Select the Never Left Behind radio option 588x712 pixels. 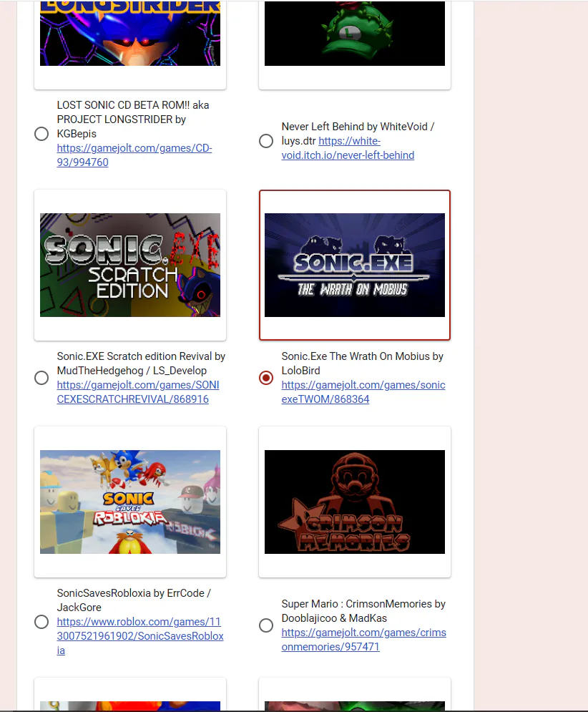(266, 141)
